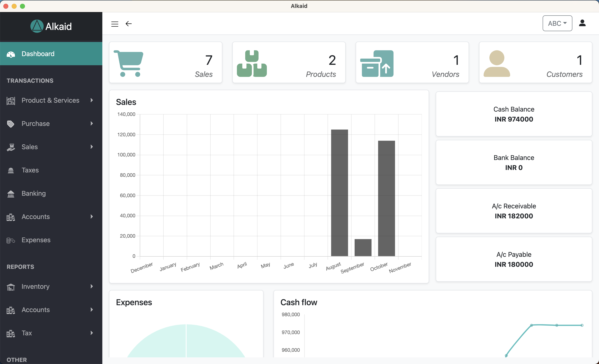Open the Sales count label on card

click(204, 74)
